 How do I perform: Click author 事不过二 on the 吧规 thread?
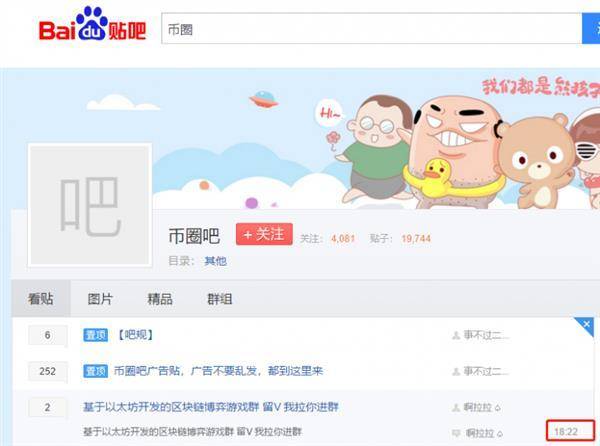click(x=486, y=335)
